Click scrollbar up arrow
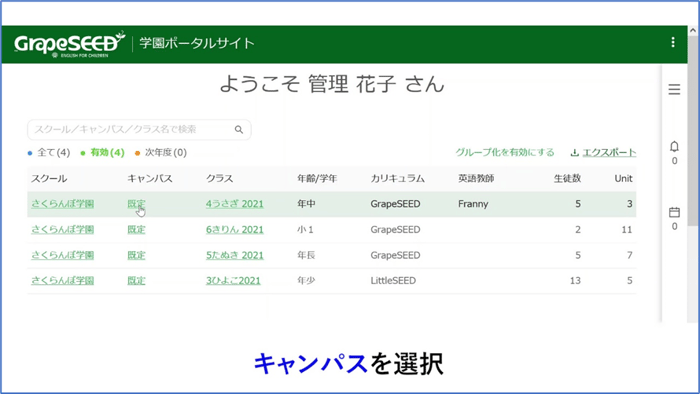This screenshot has height=394, width=700. [x=693, y=31]
